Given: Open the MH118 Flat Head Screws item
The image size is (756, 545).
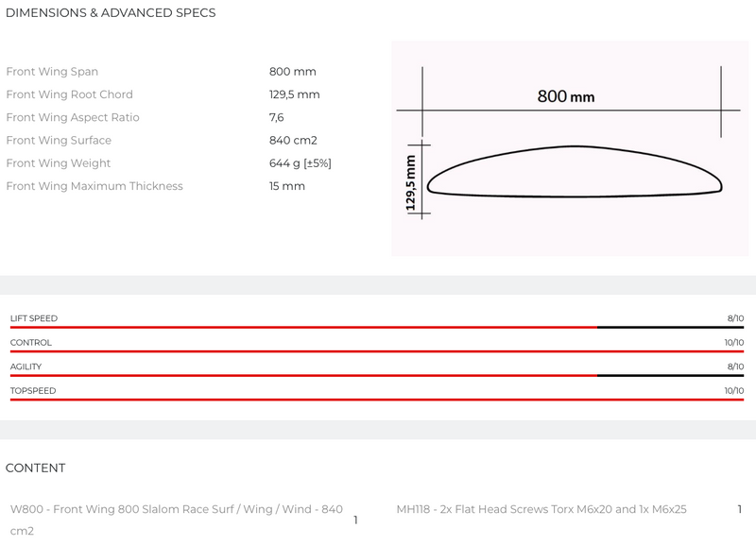Looking at the screenshot, I should 541,510.
